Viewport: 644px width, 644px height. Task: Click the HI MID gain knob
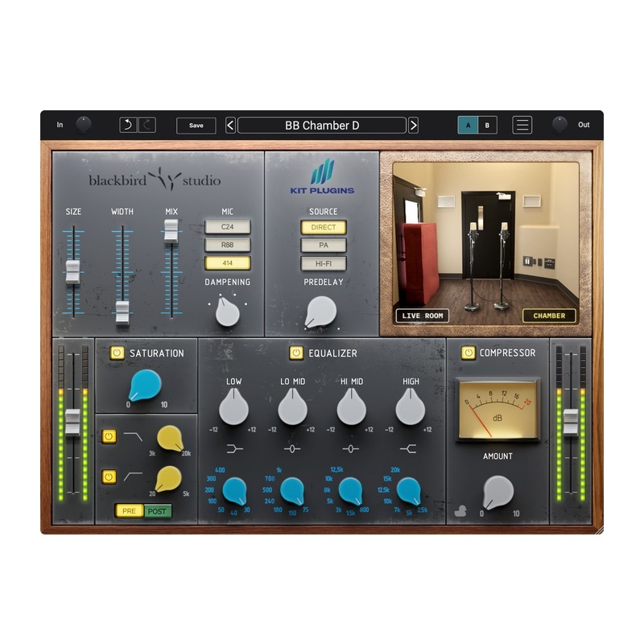tap(351, 407)
